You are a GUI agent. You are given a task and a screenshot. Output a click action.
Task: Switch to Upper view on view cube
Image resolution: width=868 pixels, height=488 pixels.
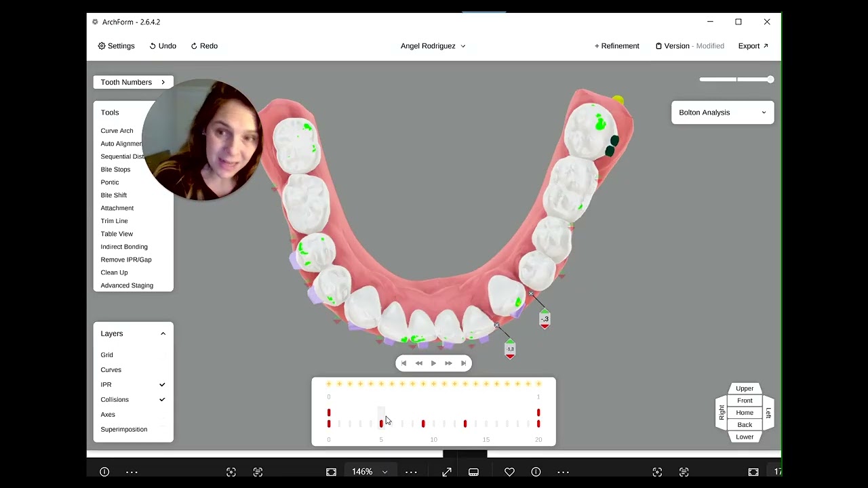click(x=745, y=389)
